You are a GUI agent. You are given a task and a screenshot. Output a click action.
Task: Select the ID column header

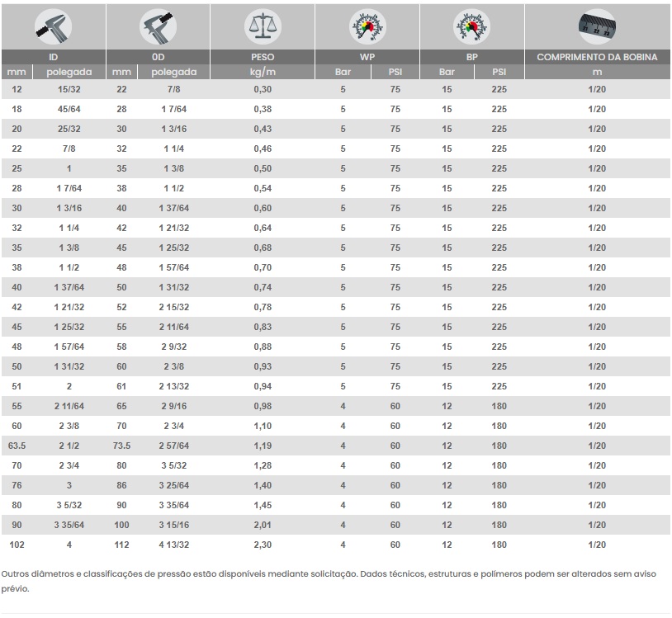coord(53,57)
